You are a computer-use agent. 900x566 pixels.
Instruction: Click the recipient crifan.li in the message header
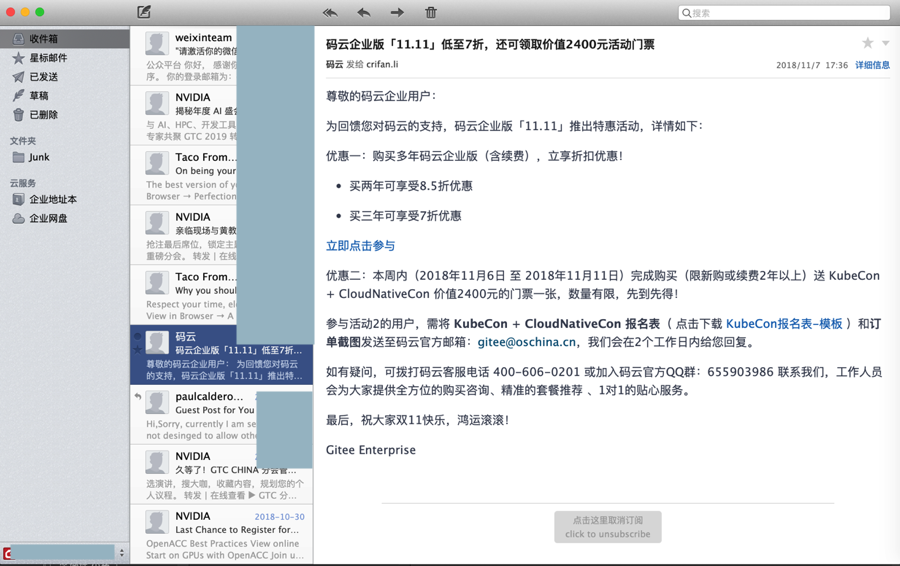(x=382, y=64)
